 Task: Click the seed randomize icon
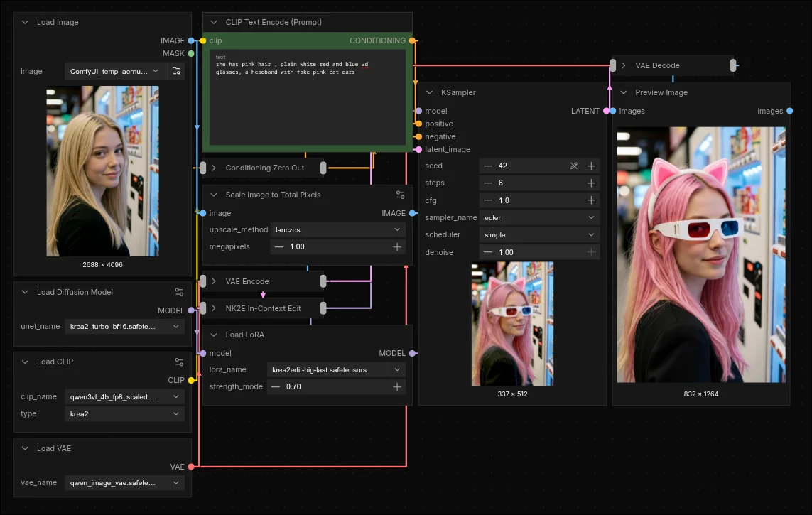(574, 166)
